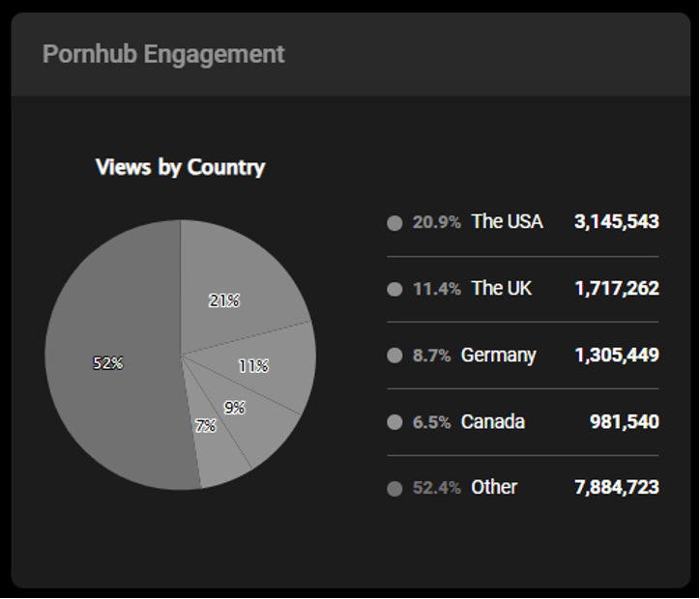Click the Canada country label
This screenshot has height=599, width=700.
[x=493, y=421]
